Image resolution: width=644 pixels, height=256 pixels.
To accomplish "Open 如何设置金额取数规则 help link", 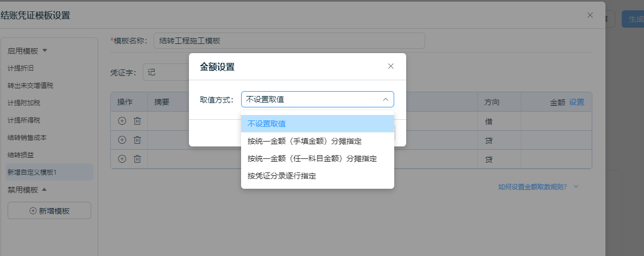I will point(533,187).
